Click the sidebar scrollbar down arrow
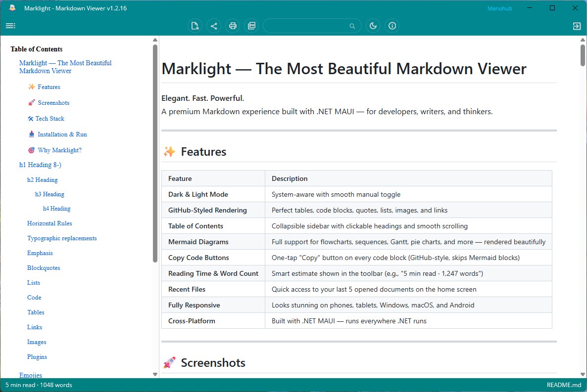 (x=155, y=374)
